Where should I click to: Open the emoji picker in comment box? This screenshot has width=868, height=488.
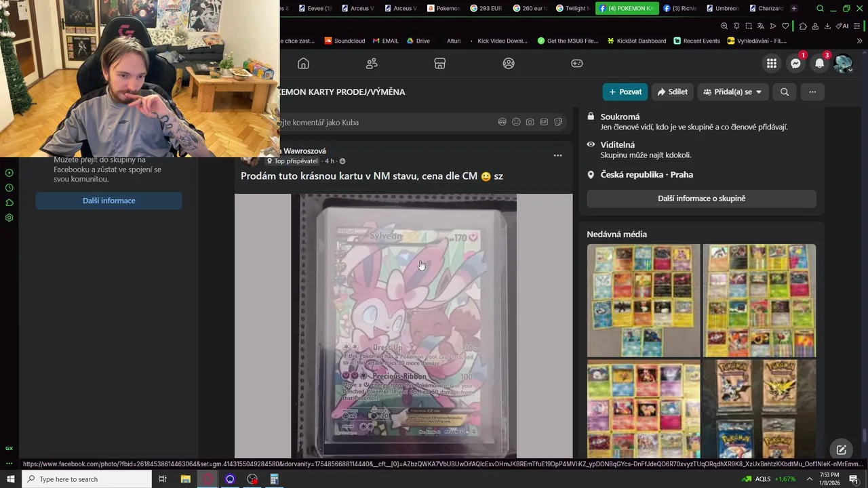(516, 122)
